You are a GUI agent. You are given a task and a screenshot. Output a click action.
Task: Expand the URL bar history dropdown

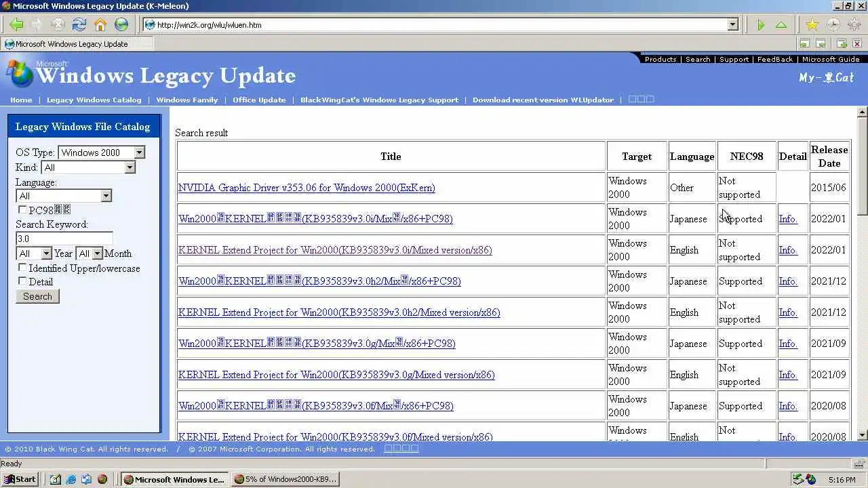(732, 25)
